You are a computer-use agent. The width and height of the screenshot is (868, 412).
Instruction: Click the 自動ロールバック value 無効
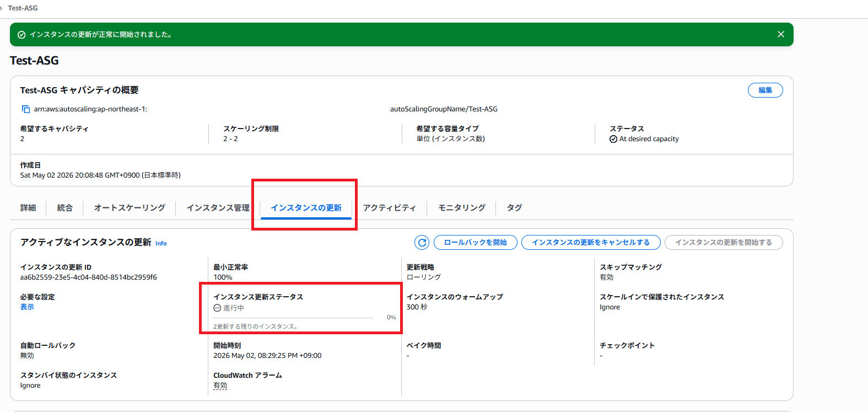pyautogui.click(x=27, y=356)
